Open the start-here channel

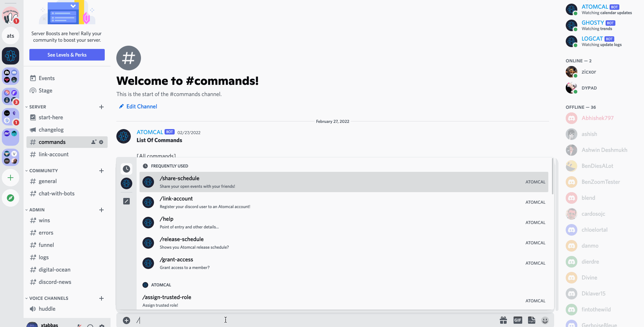pyautogui.click(x=67, y=117)
